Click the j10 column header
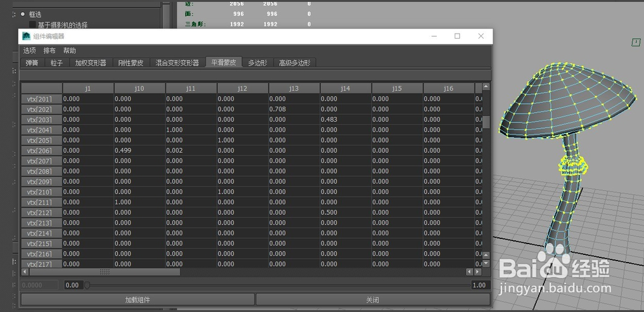This screenshot has height=312, width=644. (x=140, y=88)
